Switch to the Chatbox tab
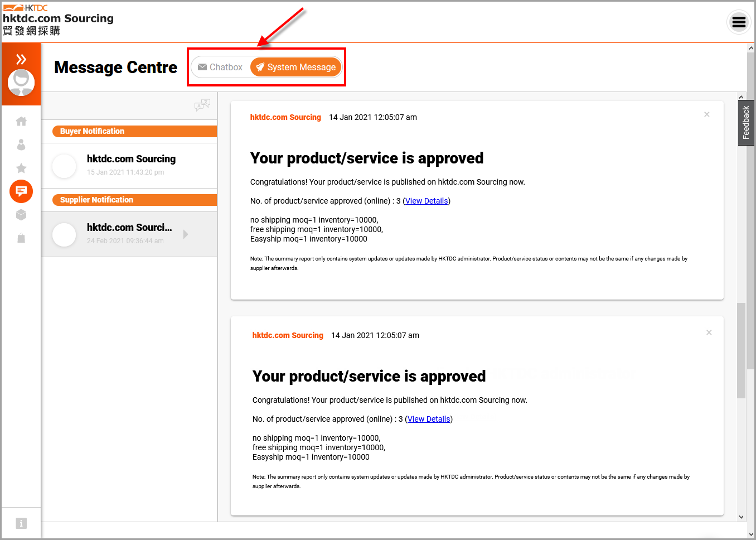The height and width of the screenshot is (540, 756). pos(221,67)
